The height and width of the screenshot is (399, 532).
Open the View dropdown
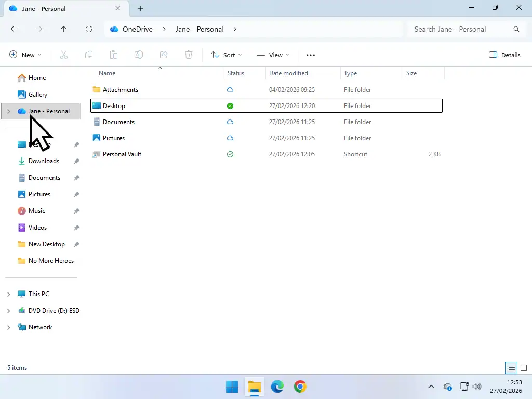(272, 55)
